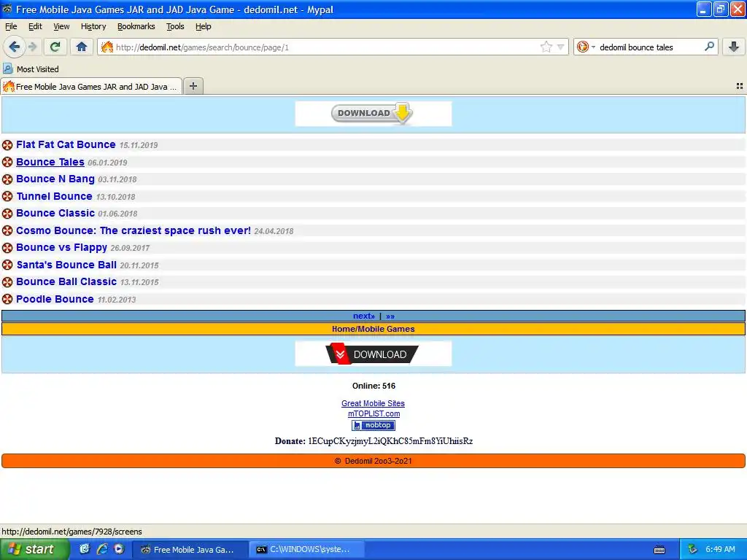The width and height of the screenshot is (747, 560).
Task: Click ball icon beside Flat Fat Cat Bounce
Action: coord(7,145)
